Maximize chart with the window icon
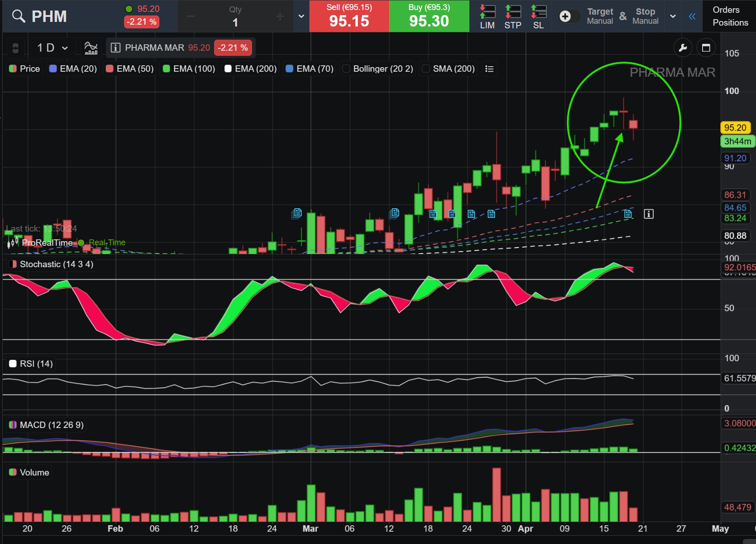The image size is (756, 544). click(706, 48)
